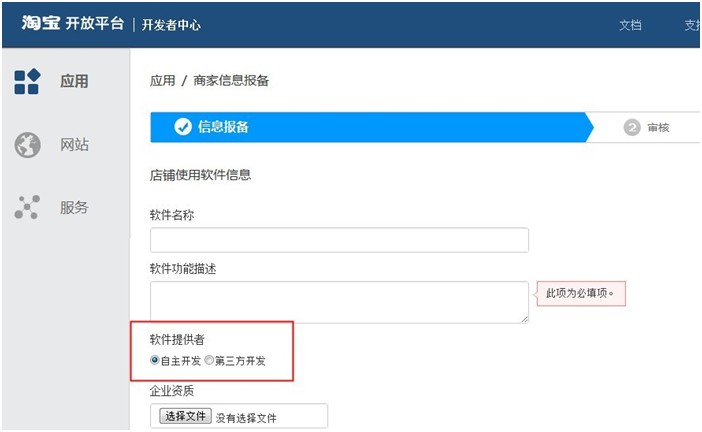This screenshot has height=432, width=702.
Task: Click the step 2 circle icon
Action: 631,128
